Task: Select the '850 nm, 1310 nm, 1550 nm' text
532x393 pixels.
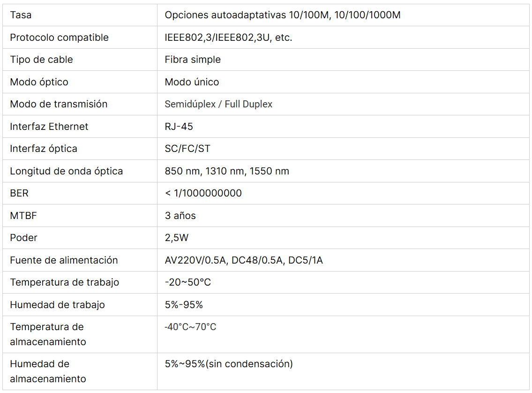Action: (x=227, y=171)
